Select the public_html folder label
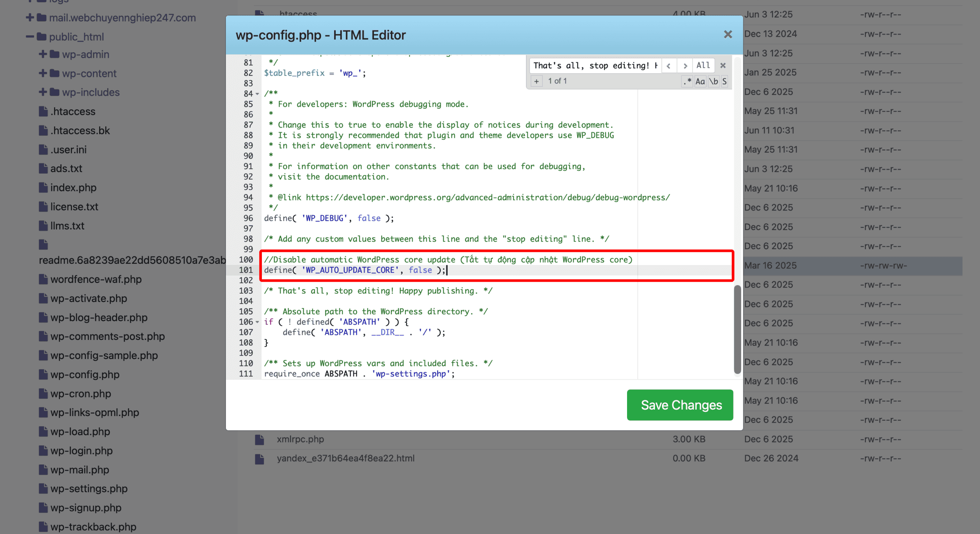Viewport: 980px width, 534px height. tap(77, 37)
